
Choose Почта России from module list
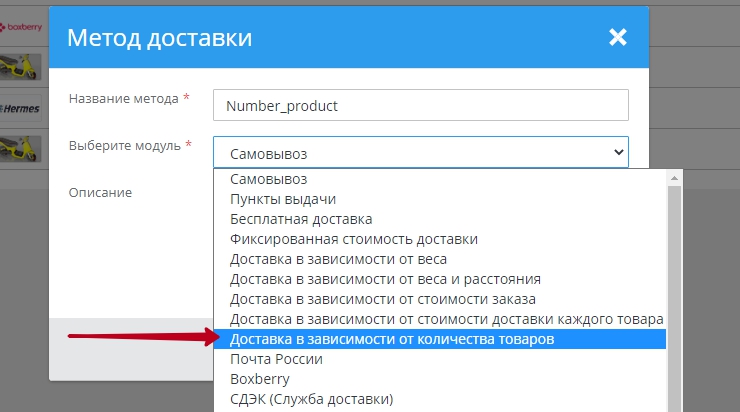(278, 359)
